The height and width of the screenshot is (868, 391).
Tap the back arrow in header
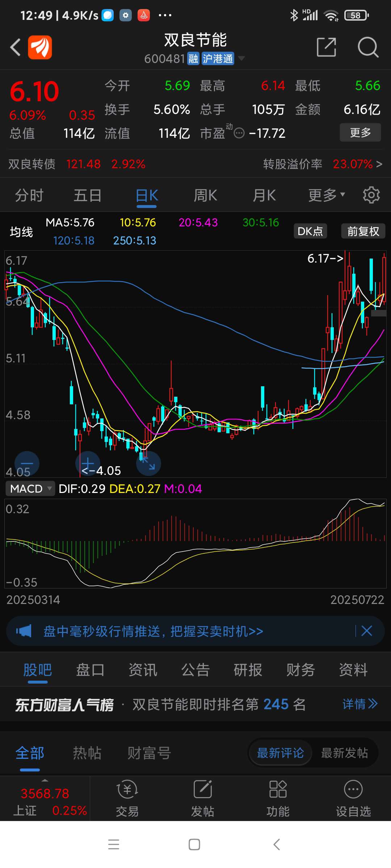coord(15,47)
